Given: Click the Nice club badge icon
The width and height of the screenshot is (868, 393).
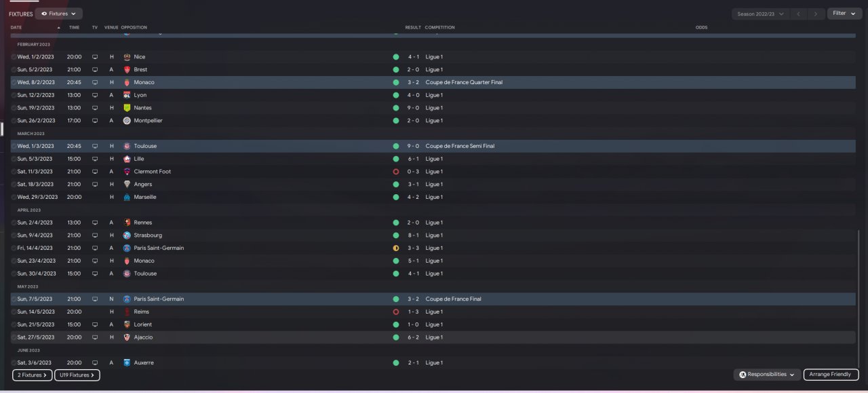Looking at the screenshot, I should 127,57.
